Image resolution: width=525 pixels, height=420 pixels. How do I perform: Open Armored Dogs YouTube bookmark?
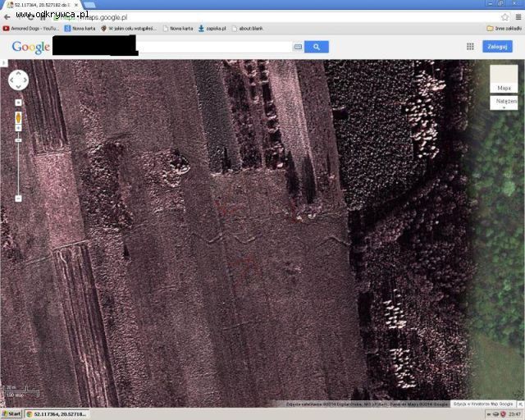click(x=31, y=29)
